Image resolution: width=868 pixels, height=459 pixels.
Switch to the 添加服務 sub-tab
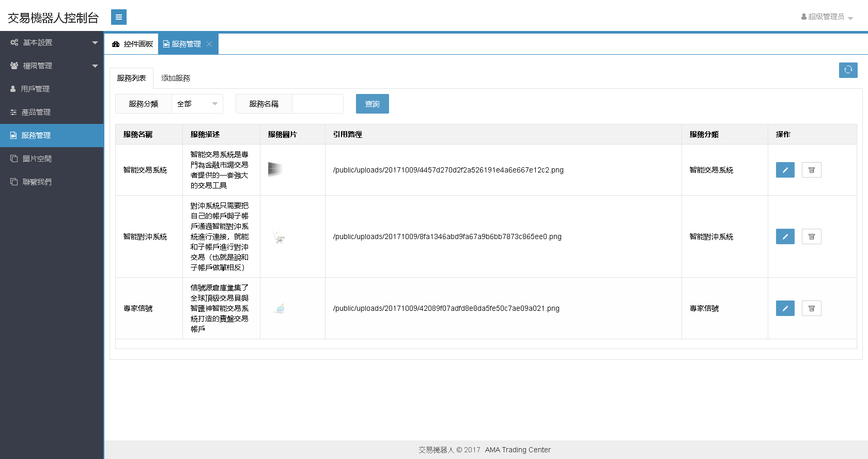(x=176, y=78)
